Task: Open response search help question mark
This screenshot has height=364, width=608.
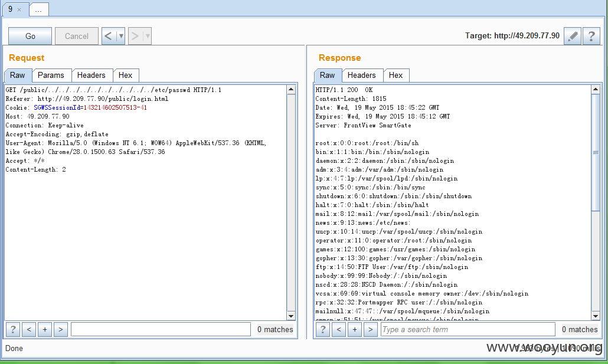Action: pyautogui.click(x=323, y=330)
